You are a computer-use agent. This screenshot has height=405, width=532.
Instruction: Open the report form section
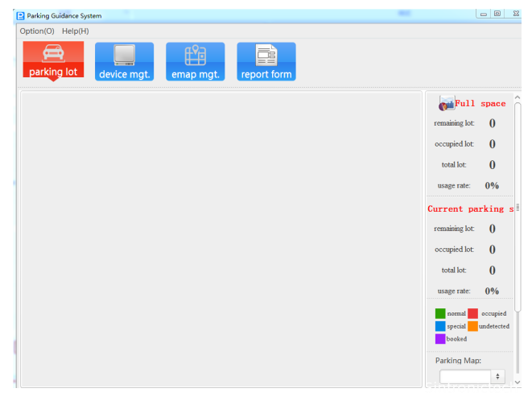click(x=266, y=61)
